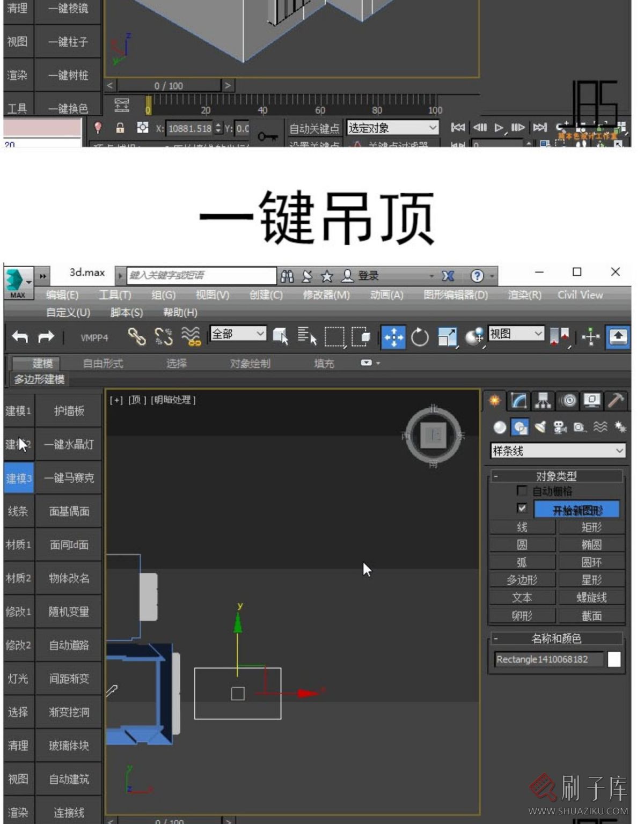Activate the Rotate tool
Screen dimensions: 644x824
pyautogui.click(x=420, y=337)
